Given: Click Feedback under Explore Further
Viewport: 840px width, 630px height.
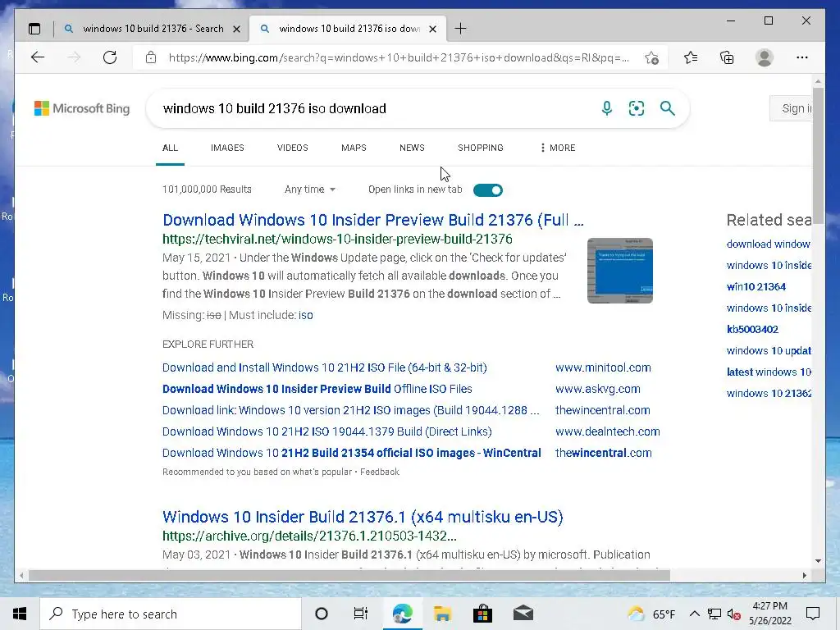Looking at the screenshot, I should pyautogui.click(x=380, y=472).
